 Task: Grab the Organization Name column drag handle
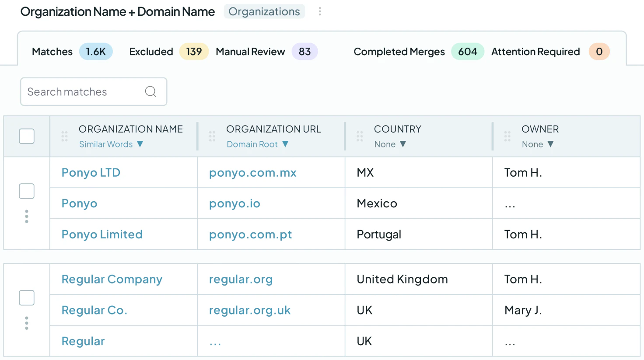pyautogui.click(x=64, y=136)
